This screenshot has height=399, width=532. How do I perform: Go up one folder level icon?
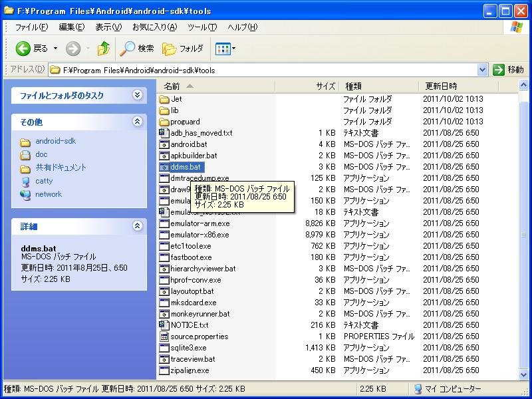coord(104,49)
